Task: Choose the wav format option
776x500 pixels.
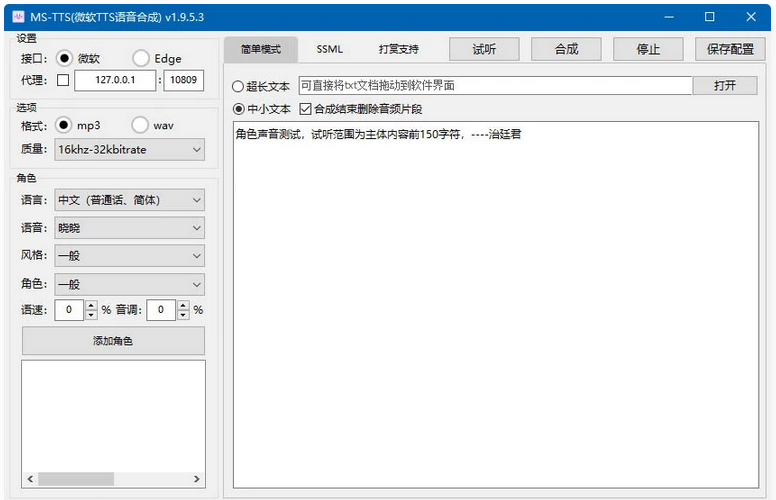Action: click(x=140, y=125)
